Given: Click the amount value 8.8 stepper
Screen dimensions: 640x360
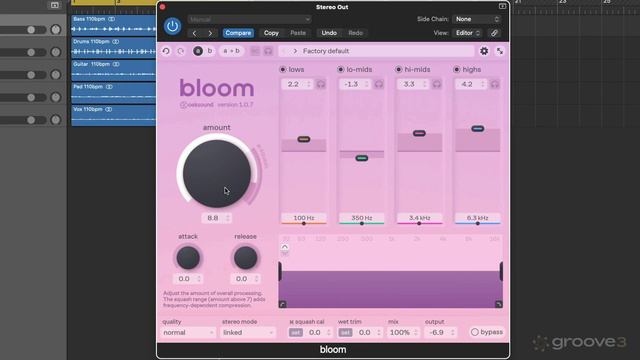Looking at the screenshot, I should pos(228,218).
